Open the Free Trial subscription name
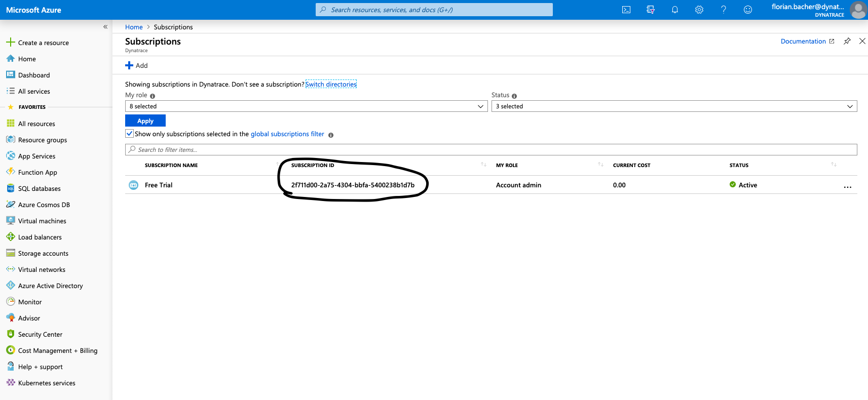Image resolution: width=868 pixels, height=400 pixels. [159, 185]
